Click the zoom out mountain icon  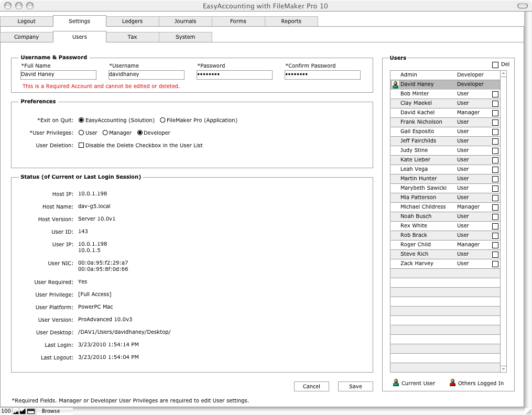point(16,411)
